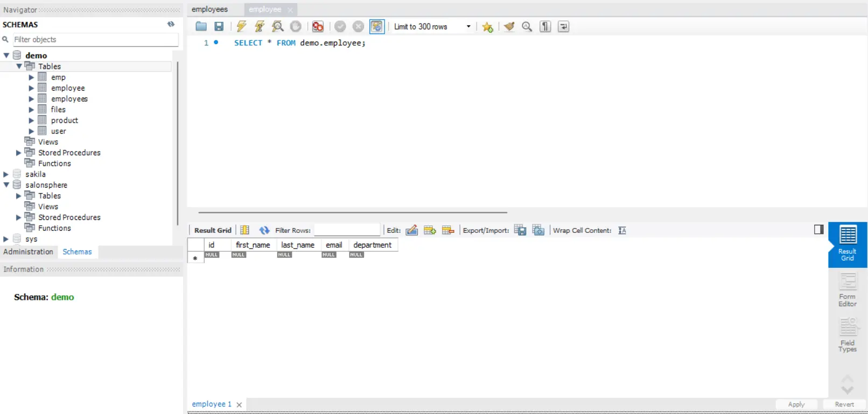Run Explain on the current statement
Viewport: 868px width, 414px height.
(278, 26)
